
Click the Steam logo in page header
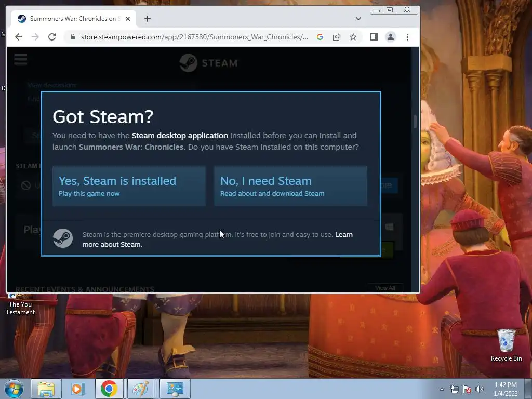[x=208, y=63]
